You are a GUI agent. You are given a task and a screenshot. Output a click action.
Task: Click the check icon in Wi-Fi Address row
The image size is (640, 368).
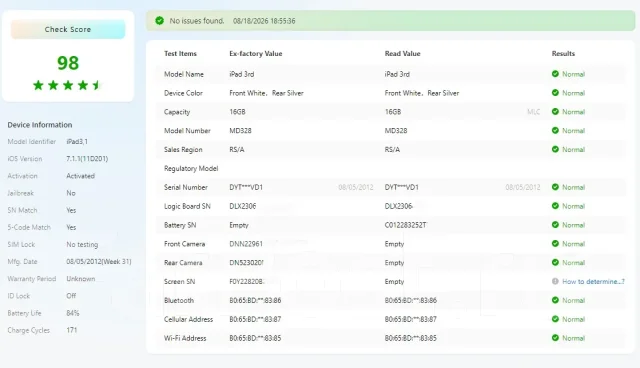click(555, 338)
